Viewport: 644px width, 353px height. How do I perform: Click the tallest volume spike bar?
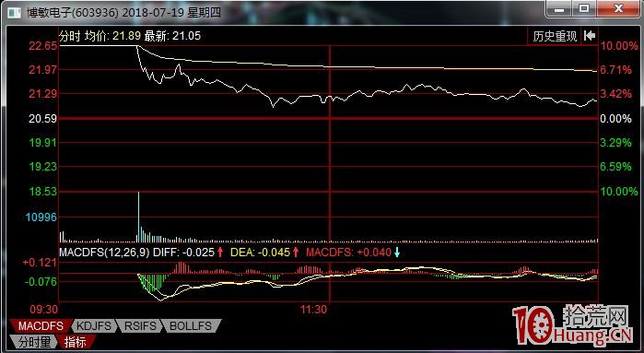click(x=138, y=217)
